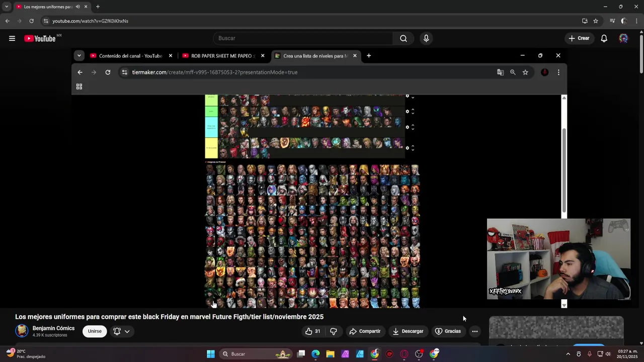Open the weather widget showing 20°C

(25, 354)
